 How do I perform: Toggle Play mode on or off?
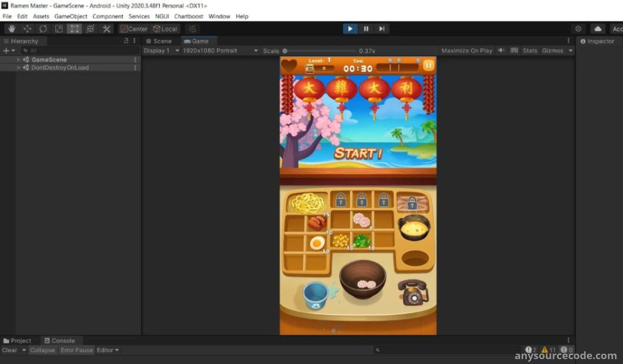click(x=350, y=29)
